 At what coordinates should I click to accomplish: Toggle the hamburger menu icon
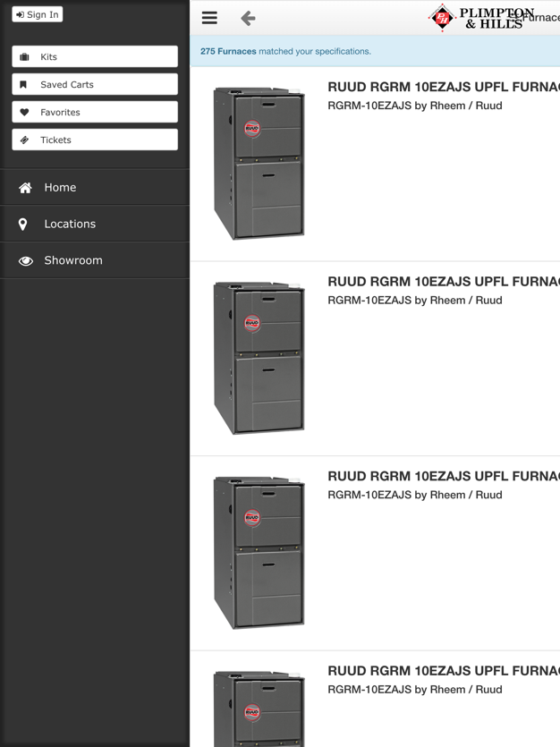point(209,18)
